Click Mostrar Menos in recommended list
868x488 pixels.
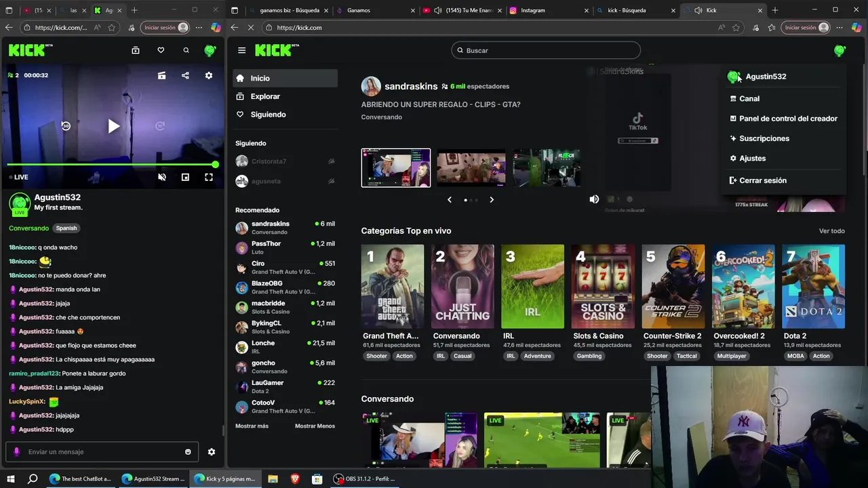point(315,426)
